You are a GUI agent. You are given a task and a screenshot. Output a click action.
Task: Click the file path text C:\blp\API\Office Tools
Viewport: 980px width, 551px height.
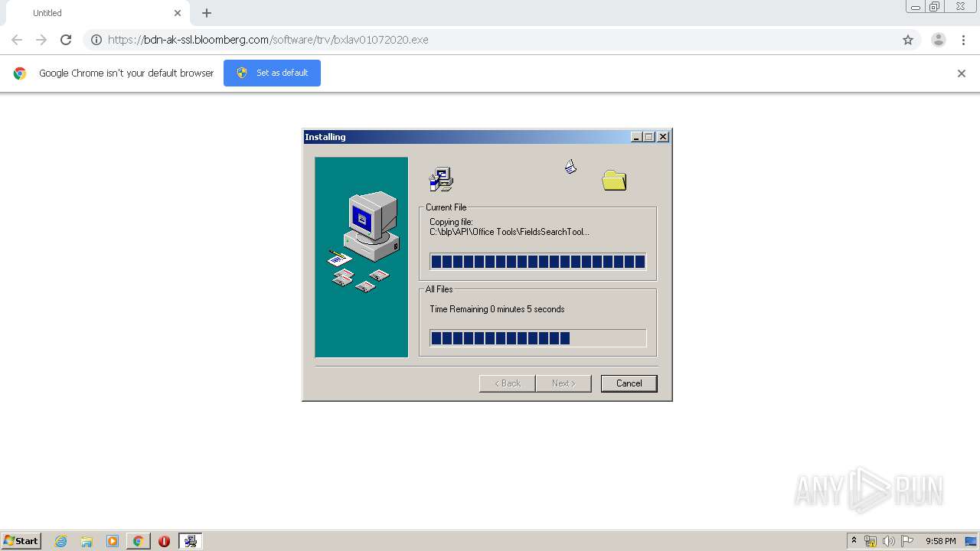(x=509, y=232)
